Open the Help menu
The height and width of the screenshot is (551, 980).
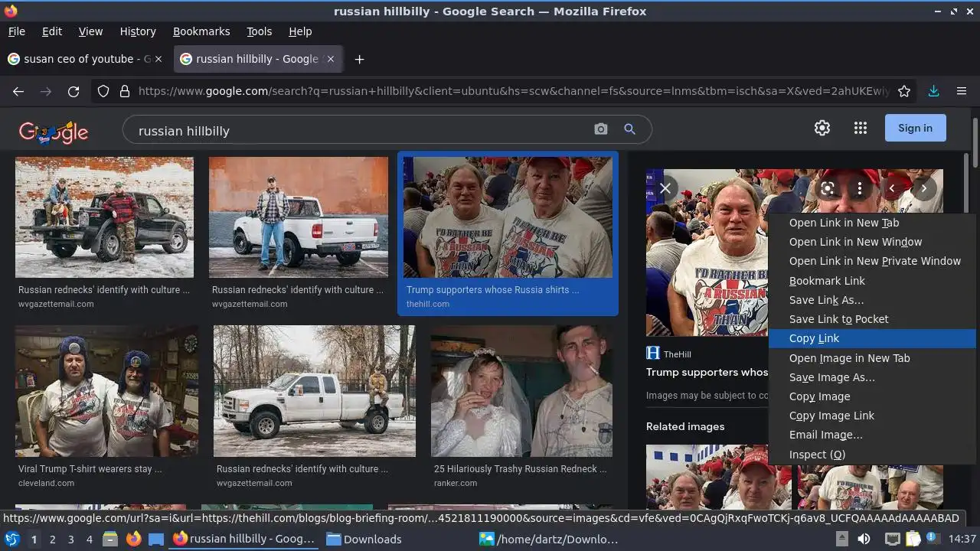[x=300, y=31]
